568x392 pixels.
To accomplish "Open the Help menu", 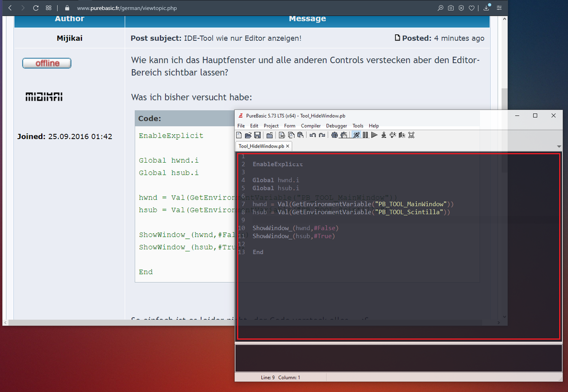I will click(374, 126).
